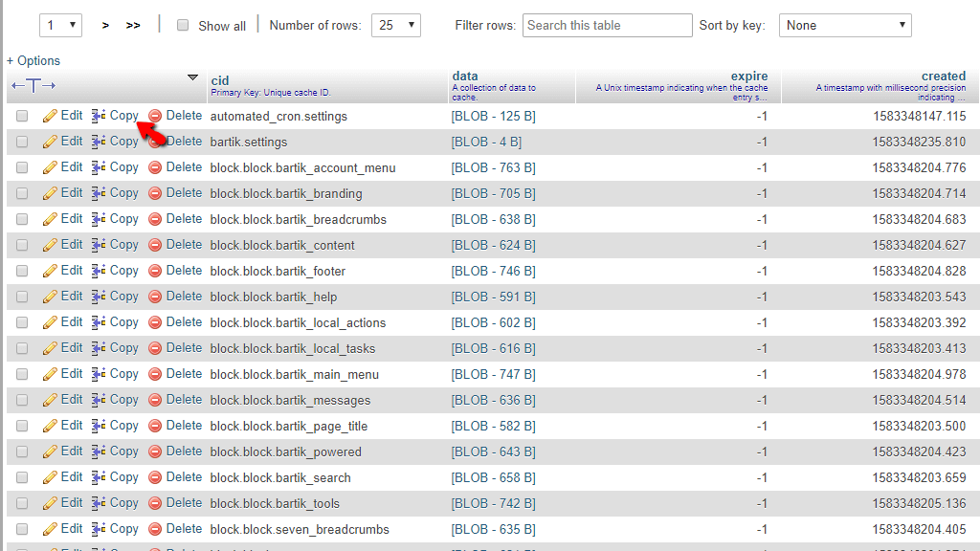Jump to last page with >> button
This screenshot has width=980, height=551.
pyautogui.click(x=133, y=26)
